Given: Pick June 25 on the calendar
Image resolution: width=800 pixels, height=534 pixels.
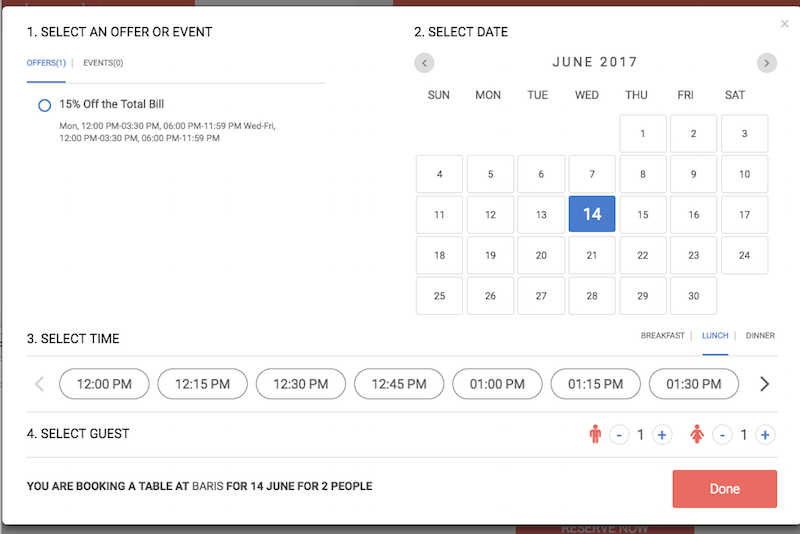Looking at the screenshot, I should pos(439,296).
